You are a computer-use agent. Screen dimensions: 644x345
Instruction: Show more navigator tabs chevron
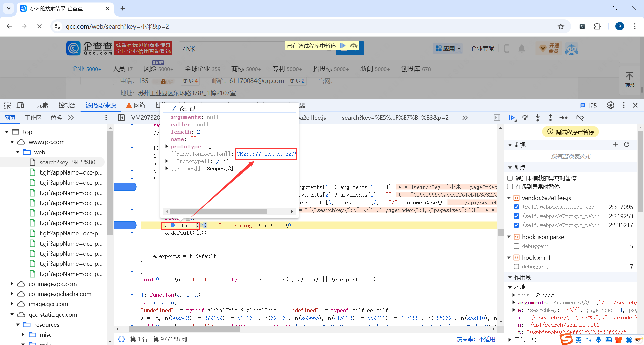point(71,118)
